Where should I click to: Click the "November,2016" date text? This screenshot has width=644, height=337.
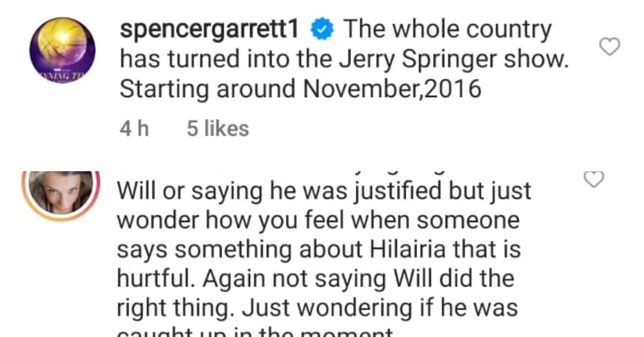(391, 90)
